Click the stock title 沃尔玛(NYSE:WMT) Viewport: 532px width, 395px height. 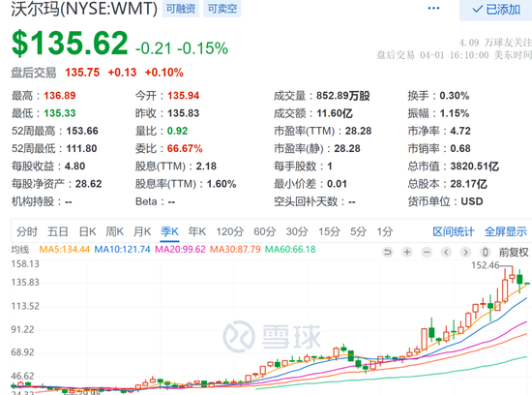point(84,9)
